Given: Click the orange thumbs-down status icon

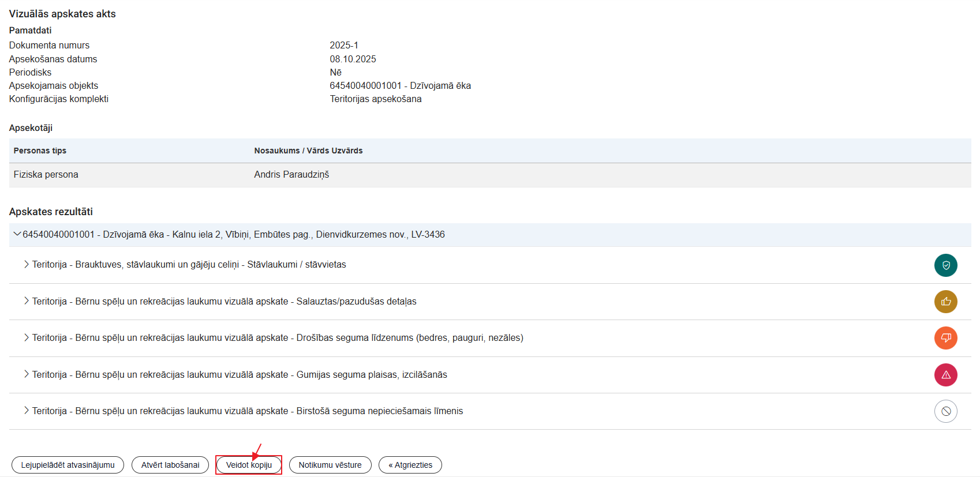Looking at the screenshot, I should pyautogui.click(x=945, y=338).
